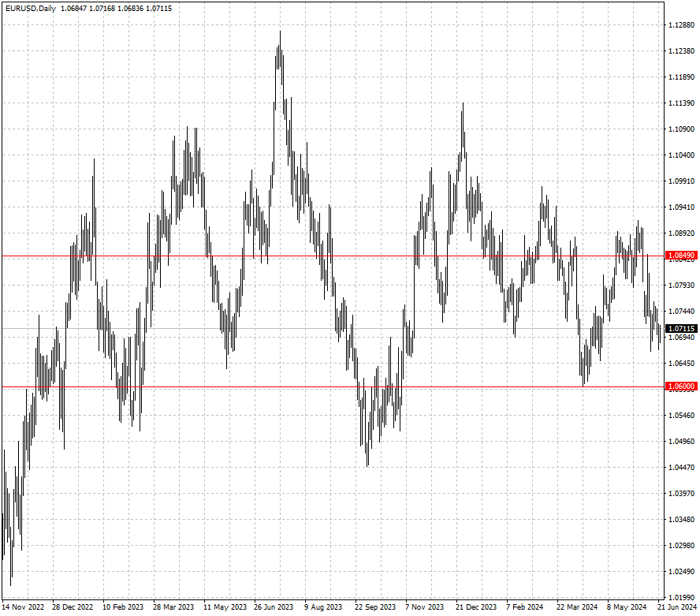
Task: Click the 7 Nov 2023 date label
Action: 424,607
